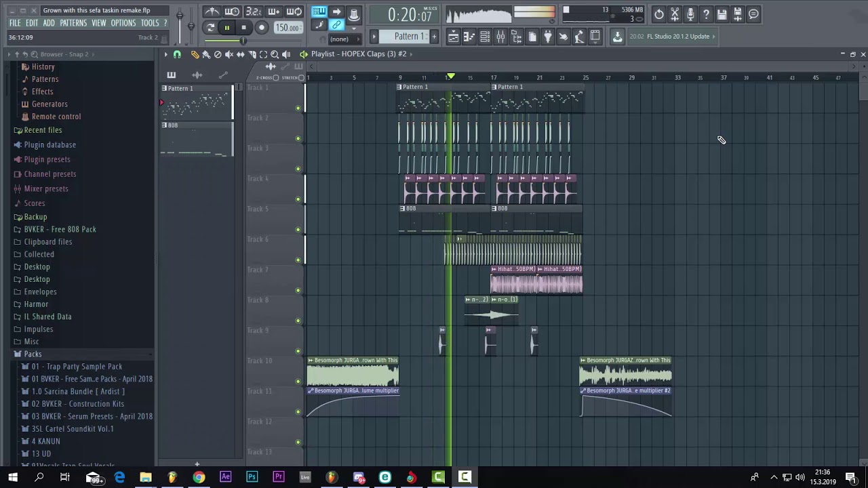868x488 pixels.
Task: Toggle the metronome icon
Action: click(x=212, y=12)
